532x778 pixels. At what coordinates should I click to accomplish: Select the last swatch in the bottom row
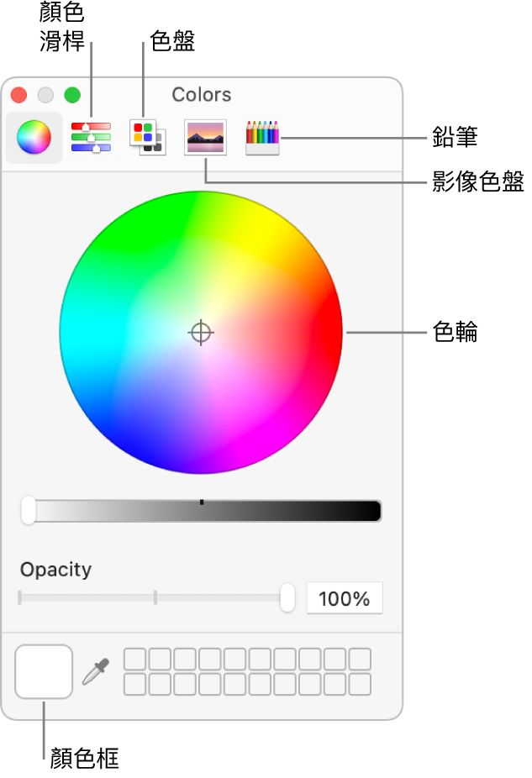(360, 684)
